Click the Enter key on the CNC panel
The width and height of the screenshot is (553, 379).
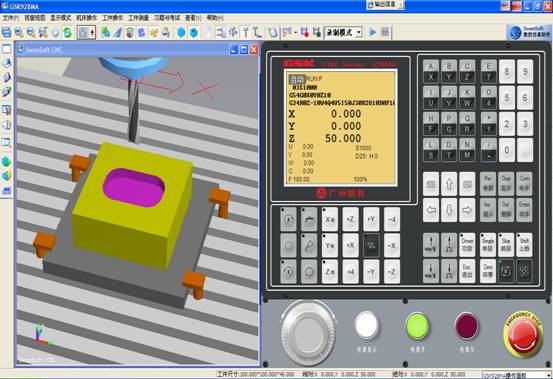pyautogui.click(x=524, y=210)
